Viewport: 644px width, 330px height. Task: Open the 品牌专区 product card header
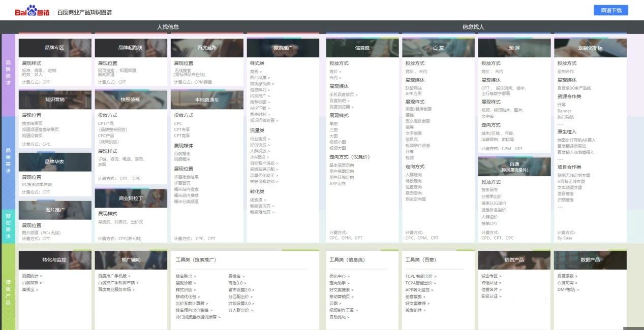pyautogui.click(x=55, y=48)
